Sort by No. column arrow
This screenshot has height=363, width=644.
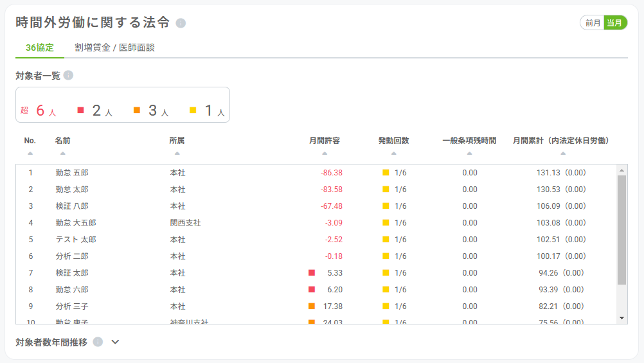coord(30,154)
